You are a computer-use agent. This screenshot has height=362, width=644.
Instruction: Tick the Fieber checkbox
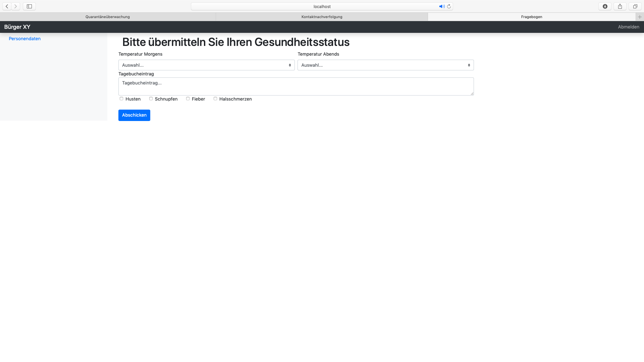pos(188,99)
